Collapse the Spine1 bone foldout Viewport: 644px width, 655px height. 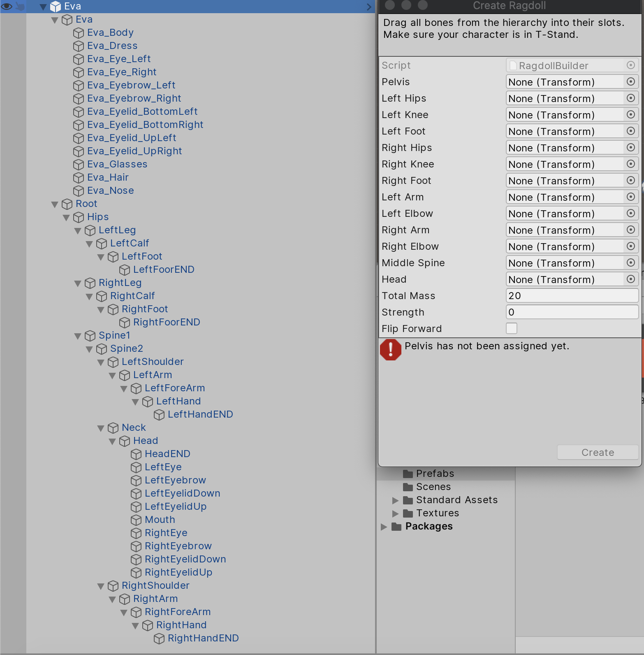[78, 336]
